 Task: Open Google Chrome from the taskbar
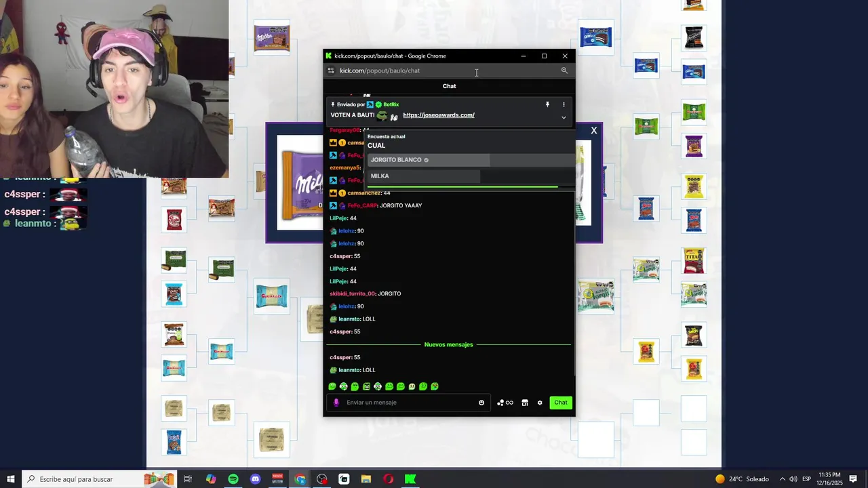(x=300, y=479)
